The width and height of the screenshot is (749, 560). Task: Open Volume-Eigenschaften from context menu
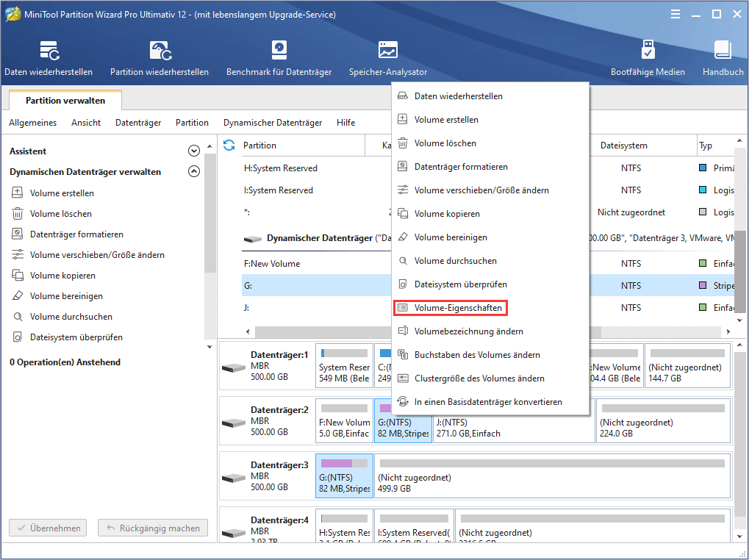coord(490,308)
